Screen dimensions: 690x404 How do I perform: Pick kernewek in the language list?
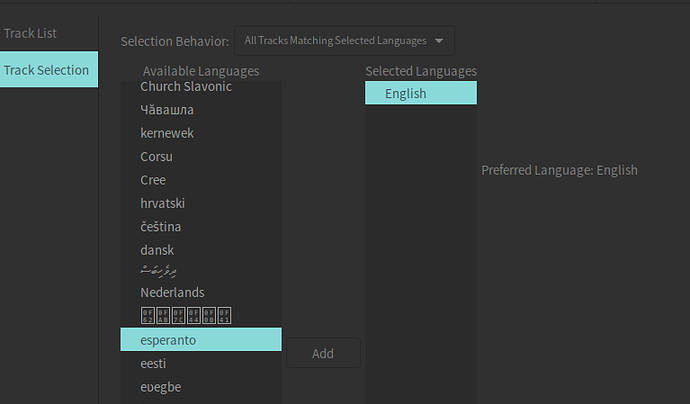167,133
